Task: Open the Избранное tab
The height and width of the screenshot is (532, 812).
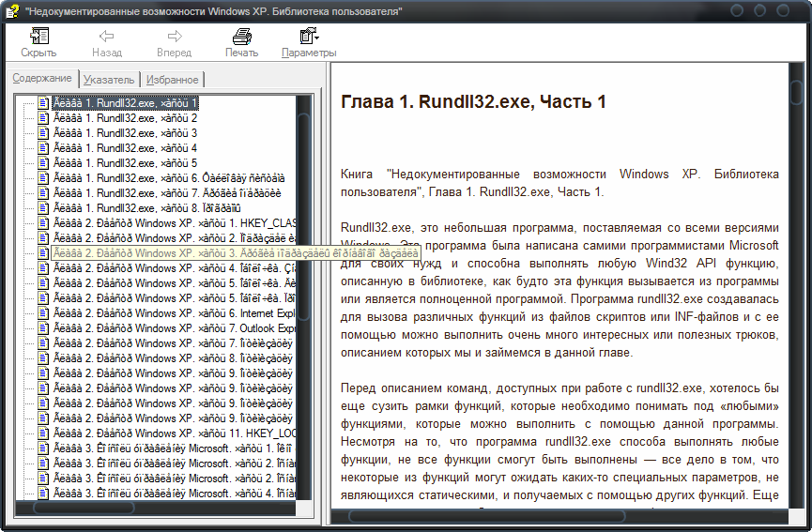Action: click(x=172, y=80)
